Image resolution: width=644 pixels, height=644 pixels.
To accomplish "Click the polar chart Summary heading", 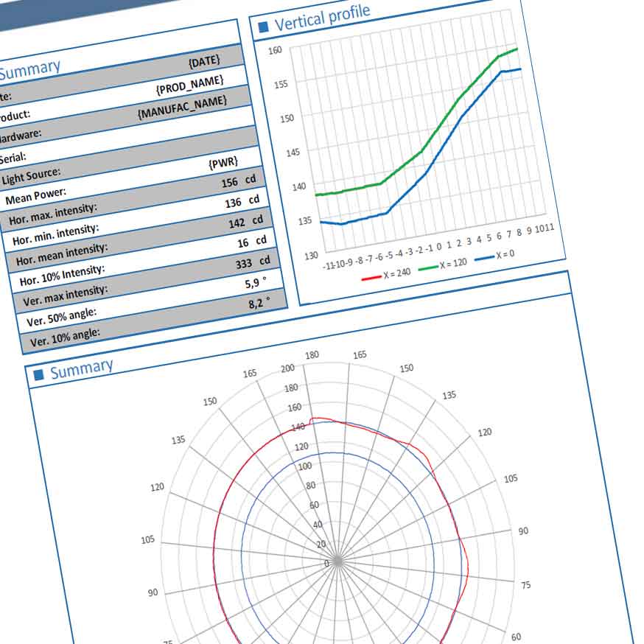I will pos(81,369).
